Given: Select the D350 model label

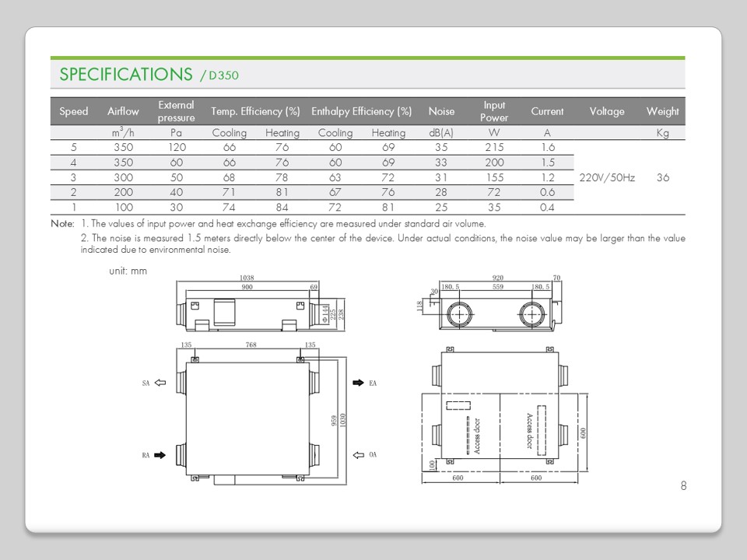Looking at the screenshot, I should point(223,76).
